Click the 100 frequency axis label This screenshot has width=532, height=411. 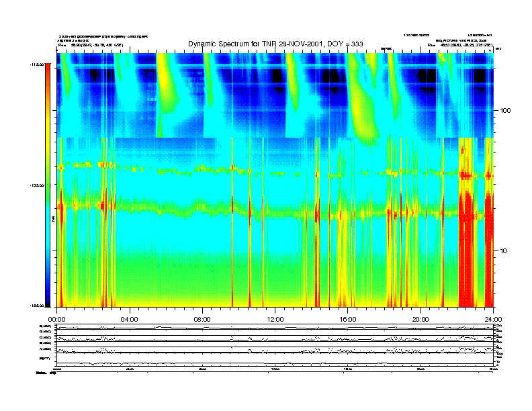505,111
